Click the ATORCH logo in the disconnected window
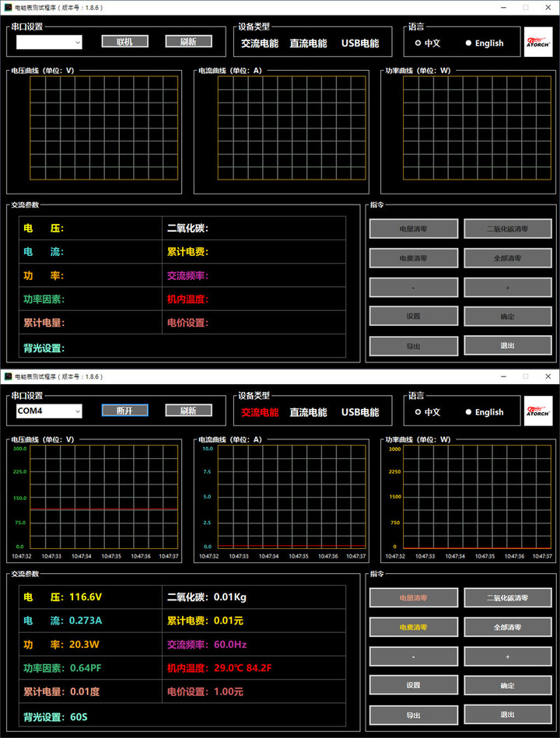Viewport: 560px width, 738px height. coord(538,42)
